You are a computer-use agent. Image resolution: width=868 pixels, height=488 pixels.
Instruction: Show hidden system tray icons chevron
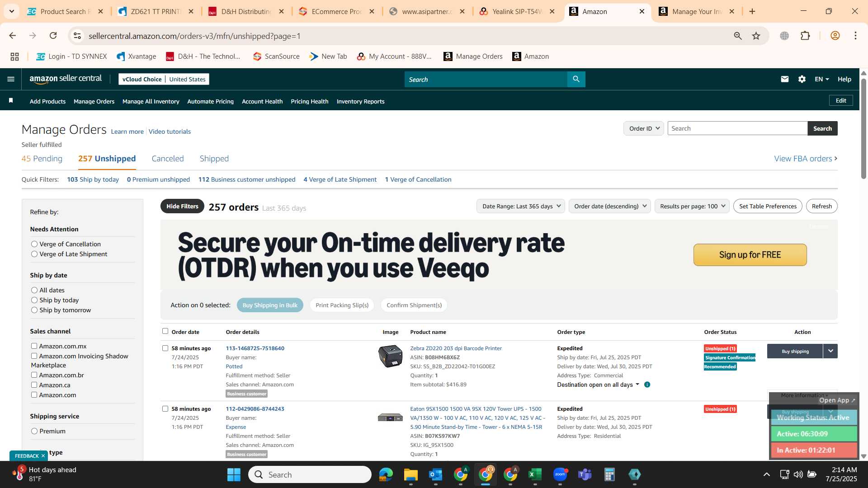click(766, 474)
